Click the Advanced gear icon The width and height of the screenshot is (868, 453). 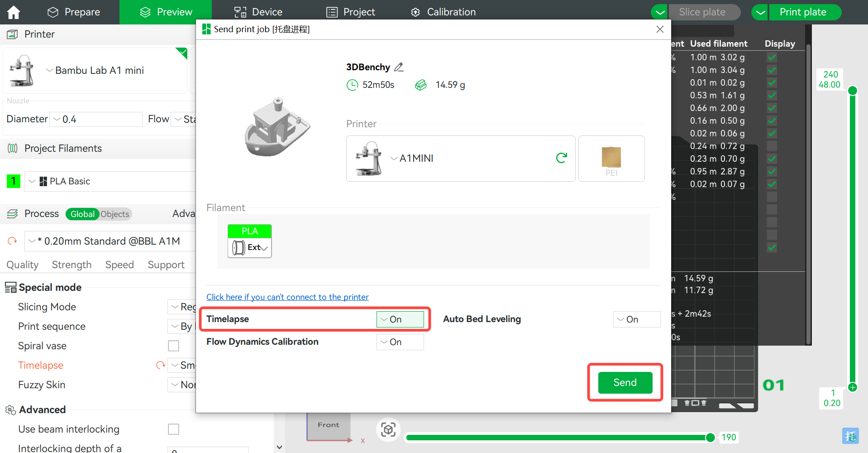10,410
